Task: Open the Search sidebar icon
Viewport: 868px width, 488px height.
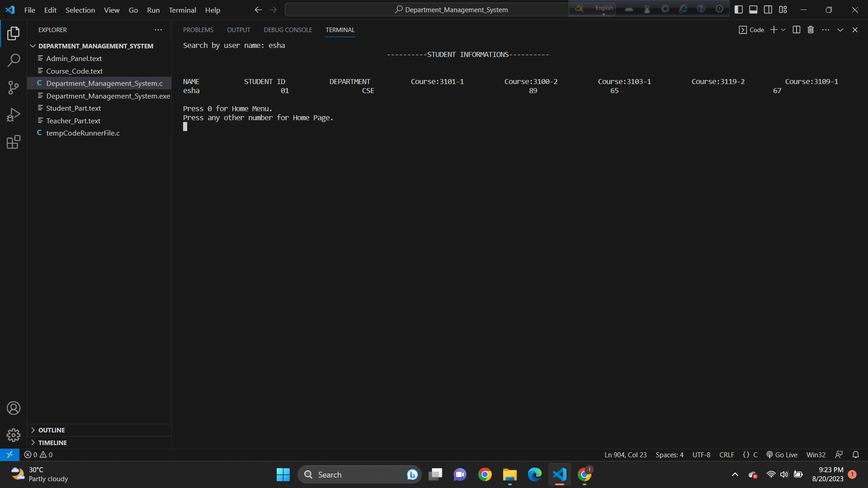Action: 13,60
